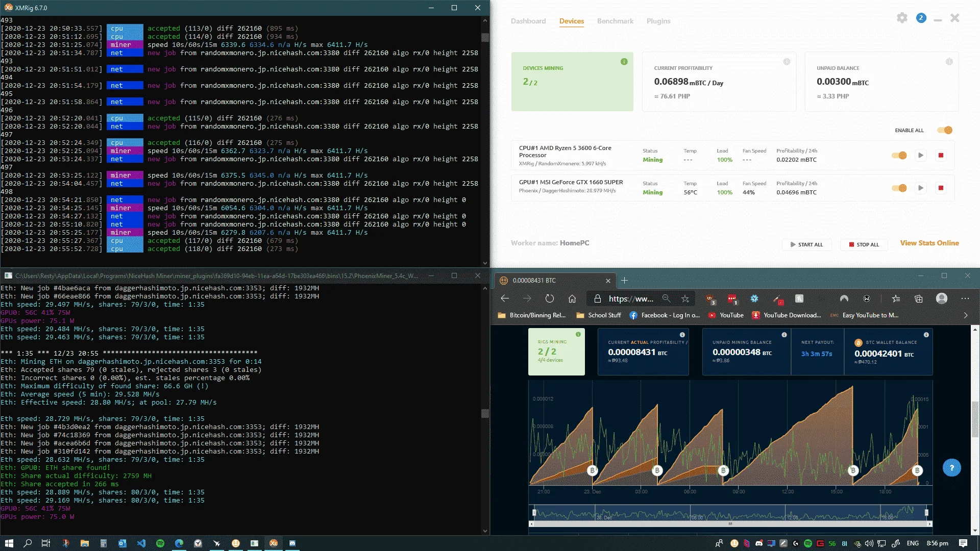Image resolution: width=980 pixels, height=551 pixels.
Task: Open the system tray volume control
Action: click(869, 543)
